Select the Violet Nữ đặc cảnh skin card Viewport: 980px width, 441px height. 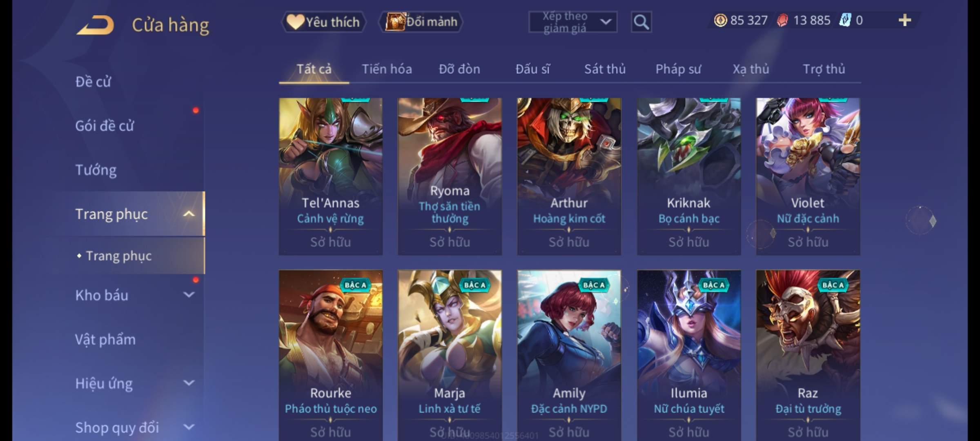pyautogui.click(x=808, y=176)
